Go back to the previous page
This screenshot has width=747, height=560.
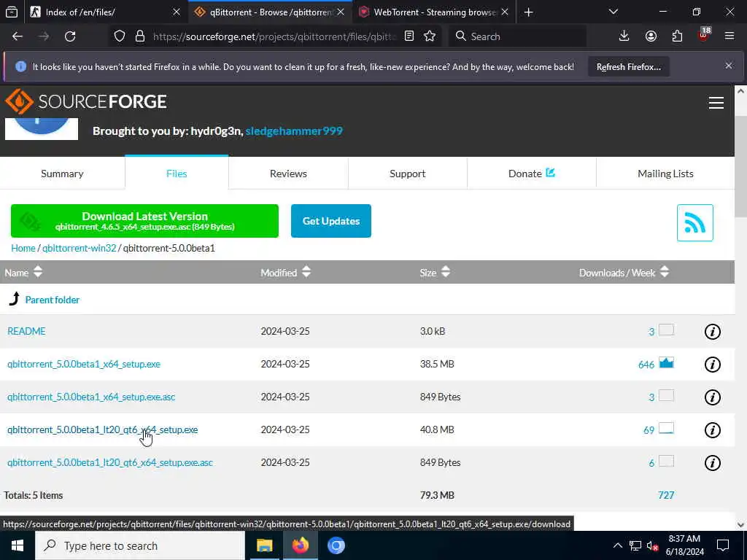[18, 36]
